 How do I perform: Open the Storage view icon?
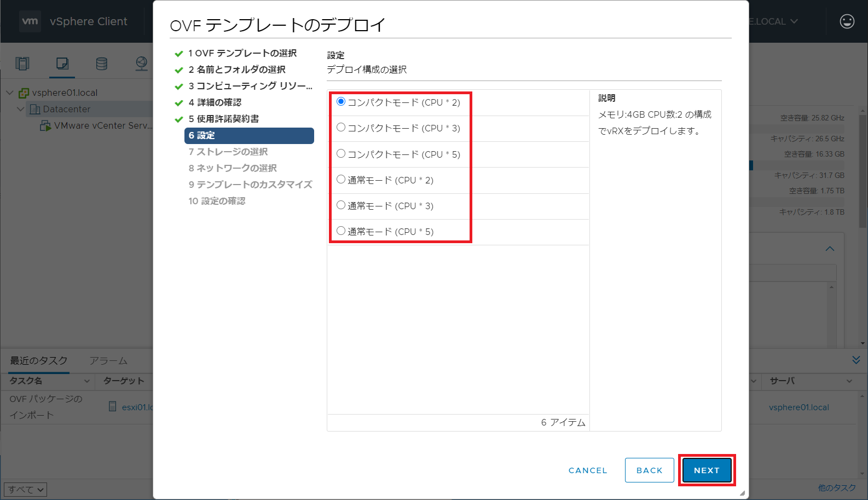(x=102, y=64)
